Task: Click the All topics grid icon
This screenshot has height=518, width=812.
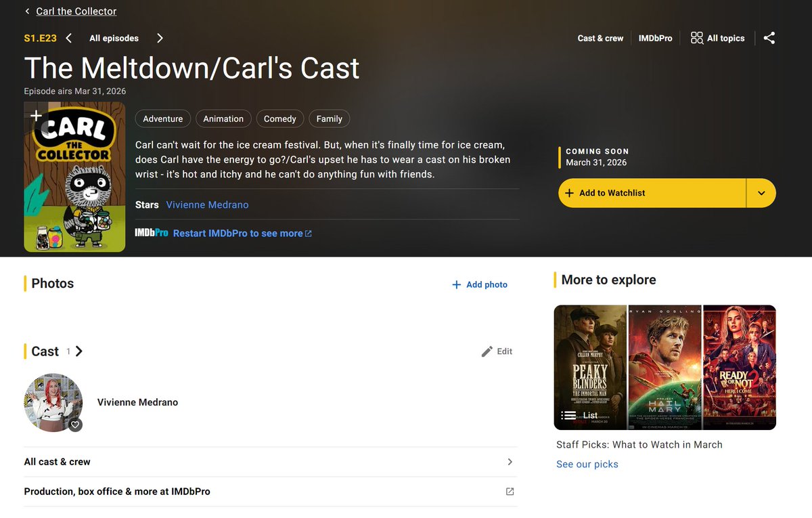Action: click(x=697, y=38)
